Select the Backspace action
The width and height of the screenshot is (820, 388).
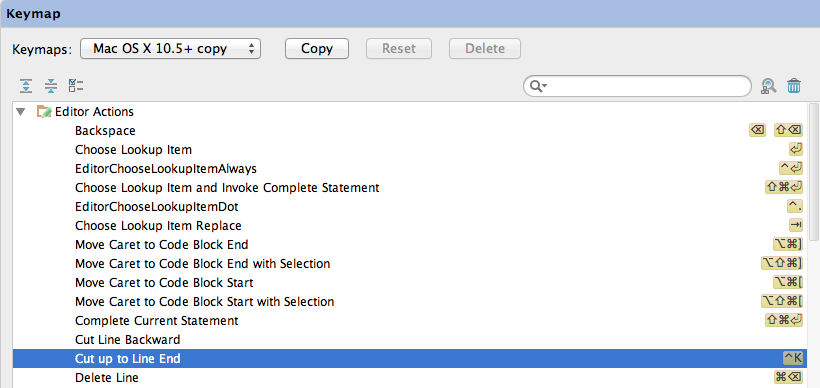[x=409, y=130]
